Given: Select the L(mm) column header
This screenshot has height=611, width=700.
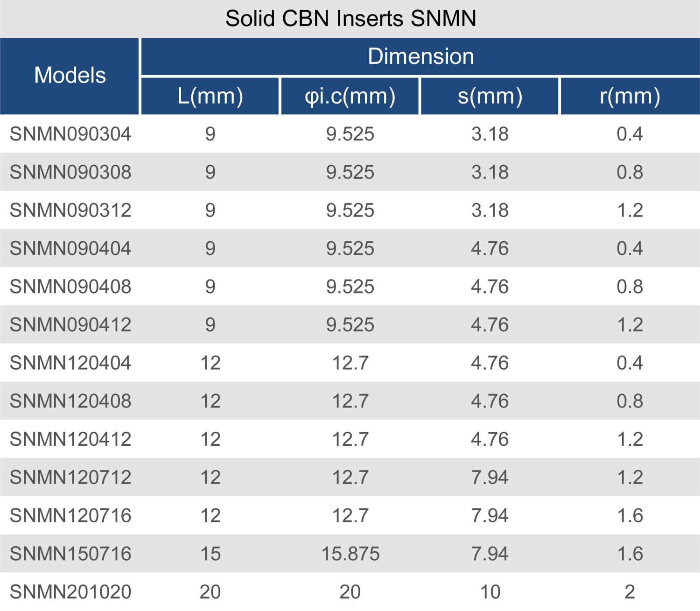Looking at the screenshot, I should pyautogui.click(x=210, y=96).
